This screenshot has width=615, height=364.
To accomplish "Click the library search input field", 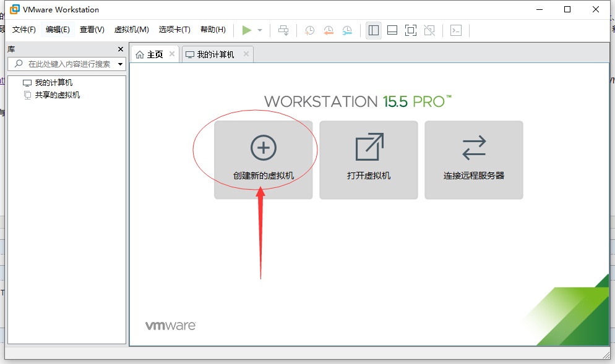I will [67, 64].
